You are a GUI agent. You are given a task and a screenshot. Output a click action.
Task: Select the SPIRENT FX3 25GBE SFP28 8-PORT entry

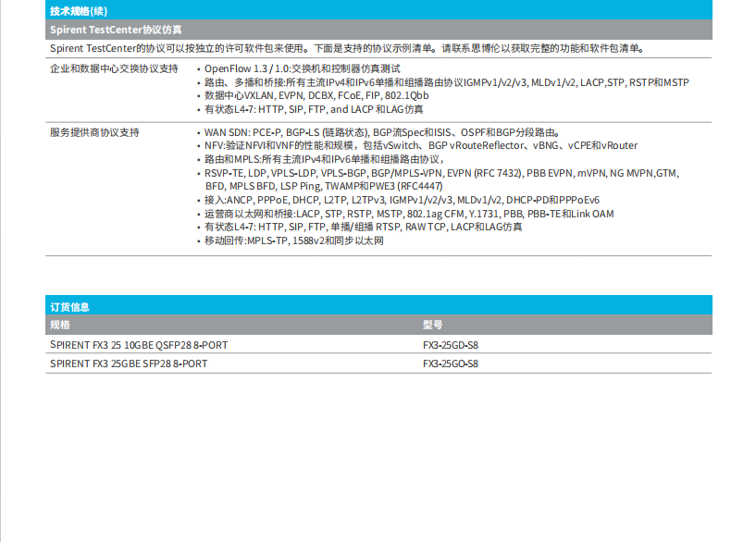pyautogui.click(x=129, y=363)
